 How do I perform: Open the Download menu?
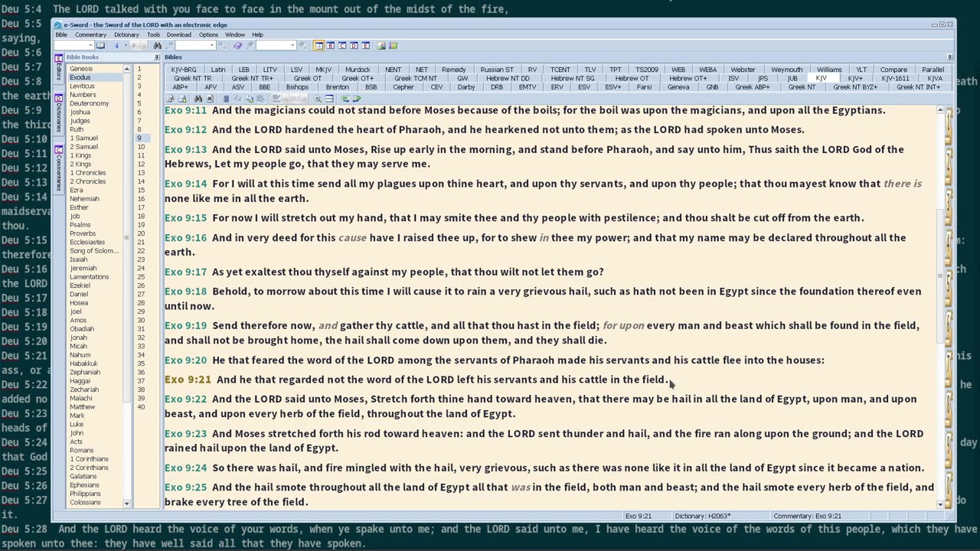pyautogui.click(x=178, y=34)
